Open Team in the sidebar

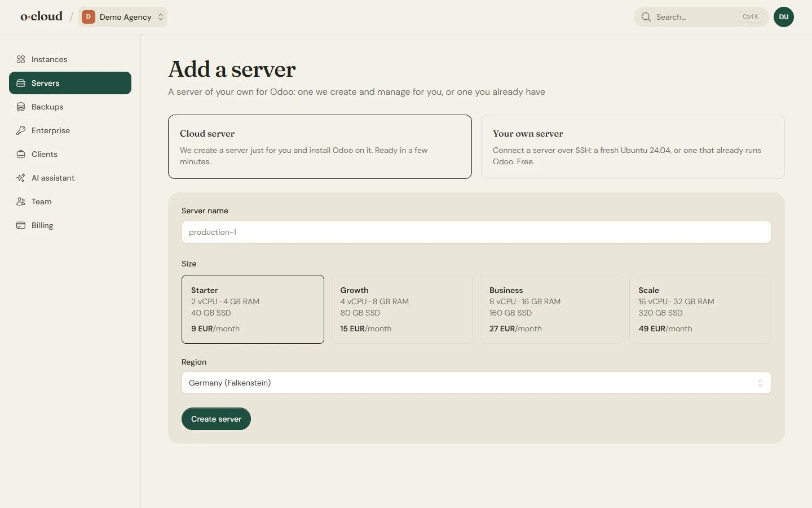tap(70, 202)
